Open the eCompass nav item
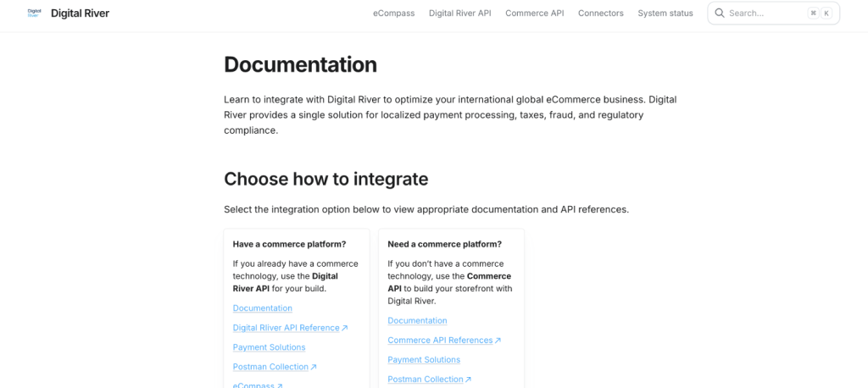The height and width of the screenshot is (388, 868). click(x=393, y=14)
